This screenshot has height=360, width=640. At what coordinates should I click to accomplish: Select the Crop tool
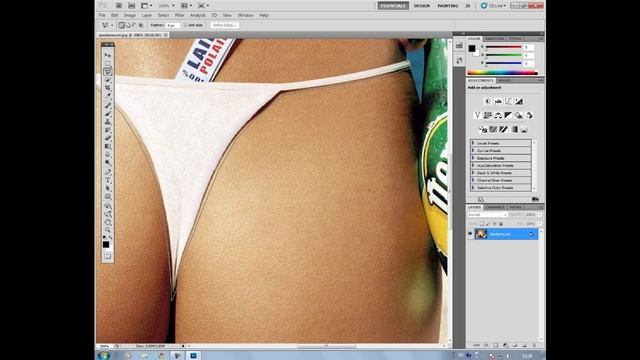click(108, 88)
